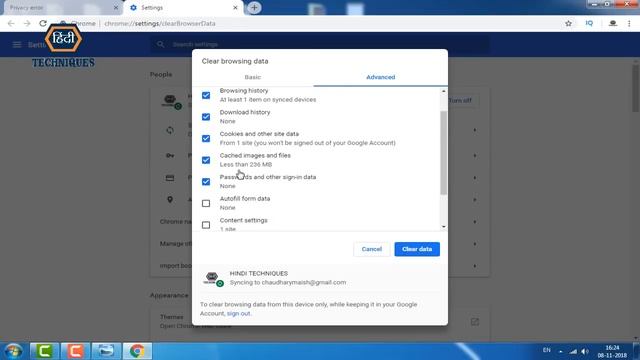Screen dimensions: 640x360
Task: Click the sync icon in People section
Action: 170,130
